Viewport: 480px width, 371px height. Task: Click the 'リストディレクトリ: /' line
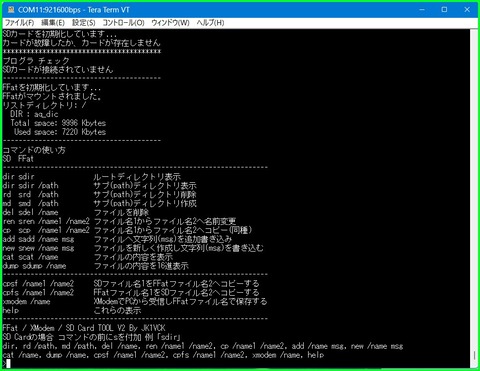coord(44,105)
